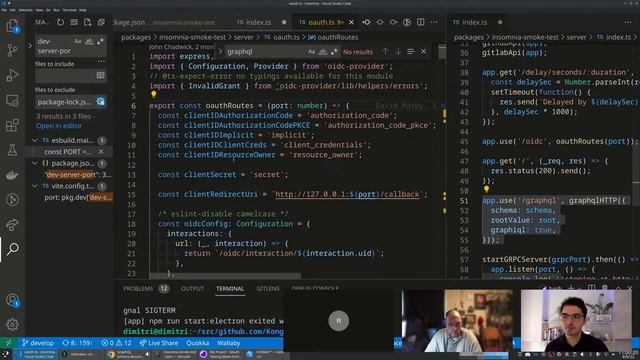Split the oauth.ts editor right
640x360 pixels.
click(x=420, y=22)
